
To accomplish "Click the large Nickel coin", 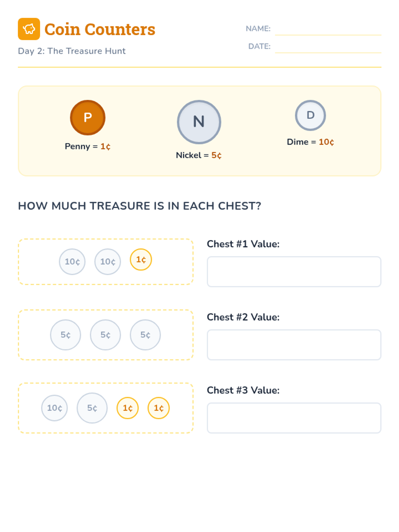I will point(199,122).
